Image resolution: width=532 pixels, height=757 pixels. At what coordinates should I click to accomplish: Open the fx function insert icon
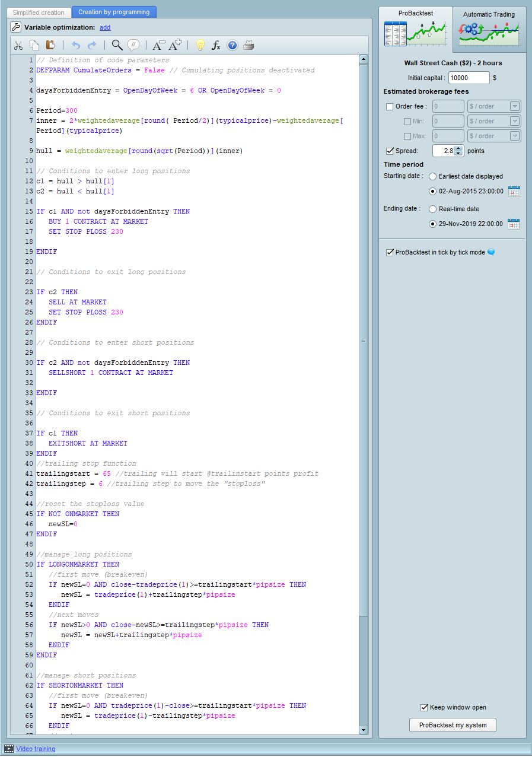point(216,45)
